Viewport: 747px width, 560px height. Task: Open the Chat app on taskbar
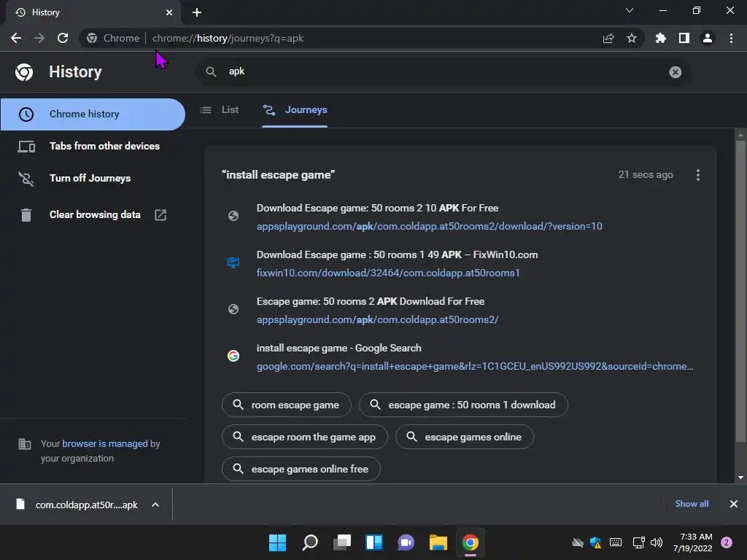tap(406, 542)
